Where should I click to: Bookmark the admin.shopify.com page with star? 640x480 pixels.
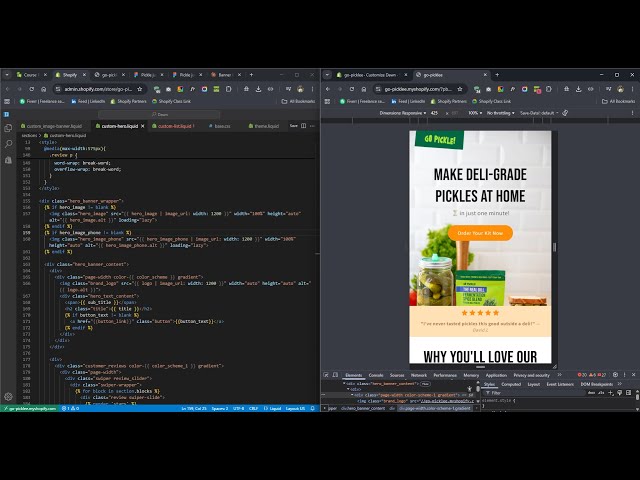click(140, 89)
